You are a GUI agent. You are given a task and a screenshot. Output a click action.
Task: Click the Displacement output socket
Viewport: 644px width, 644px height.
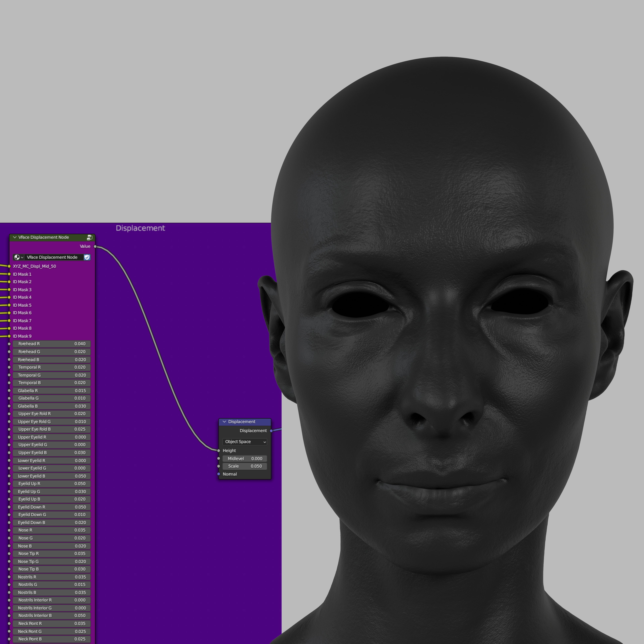pos(271,431)
